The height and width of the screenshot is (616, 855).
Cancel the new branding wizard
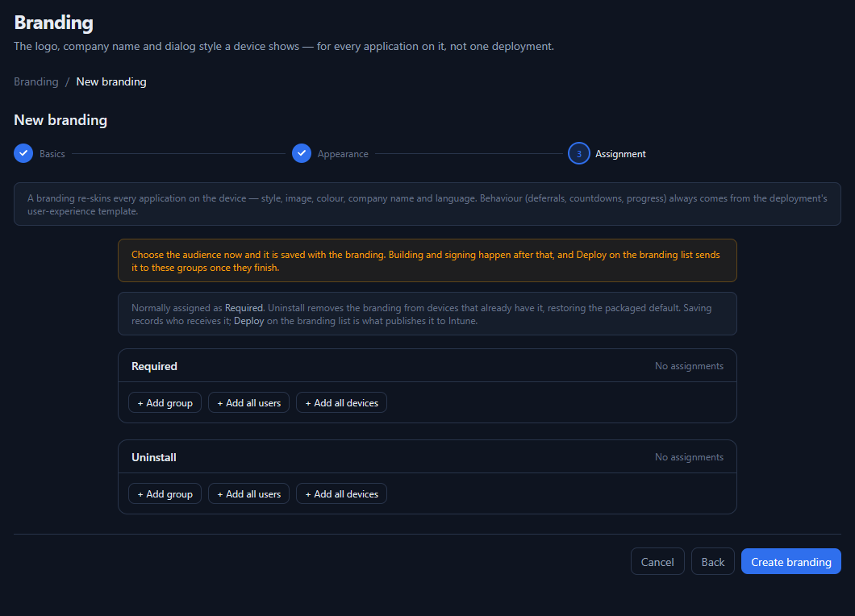(657, 561)
